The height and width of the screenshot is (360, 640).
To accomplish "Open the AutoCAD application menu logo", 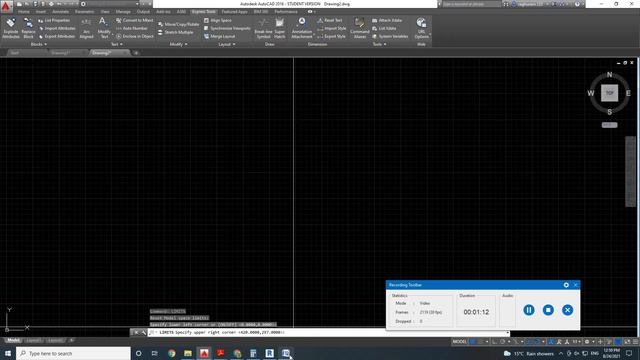I will click(6, 7).
